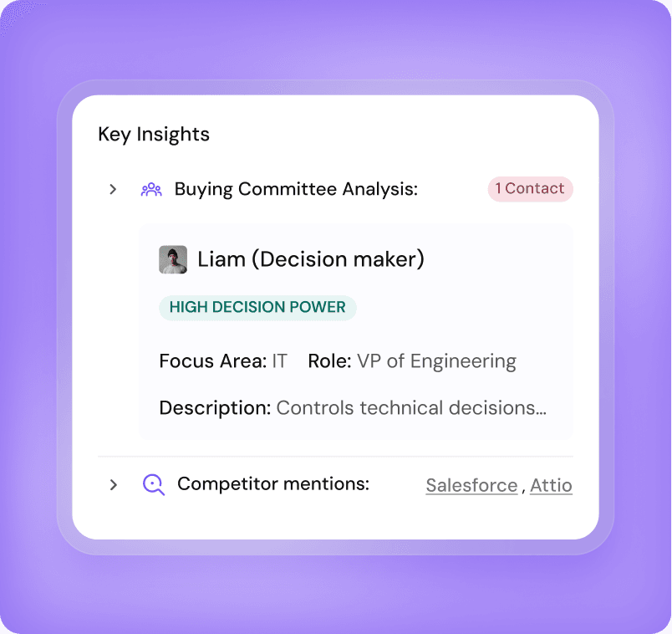The width and height of the screenshot is (672, 634).
Task: Click the 1 Contact badge
Action: 530,189
